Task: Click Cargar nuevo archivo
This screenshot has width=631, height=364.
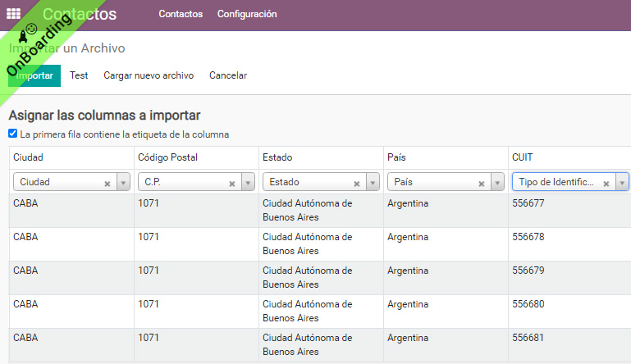Action: (149, 75)
